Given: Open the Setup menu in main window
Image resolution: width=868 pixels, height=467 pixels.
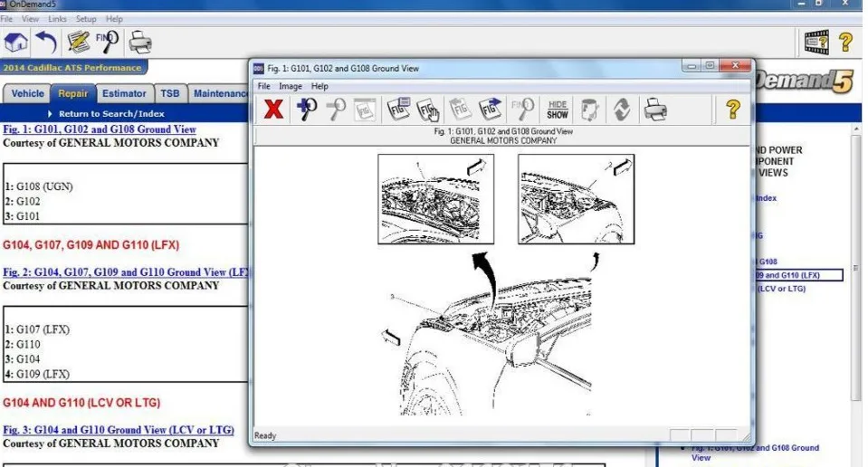Looking at the screenshot, I should pyautogui.click(x=86, y=19).
